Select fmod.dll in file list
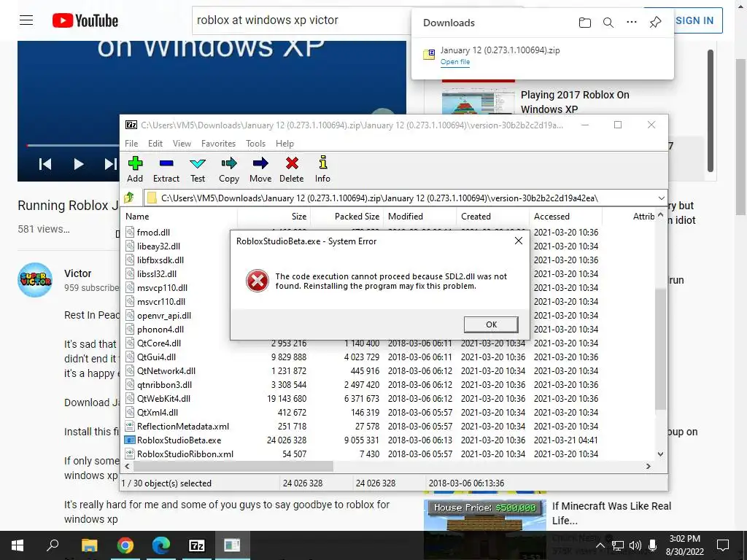The width and height of the screenshot is (747, 560). coord(153,233)
